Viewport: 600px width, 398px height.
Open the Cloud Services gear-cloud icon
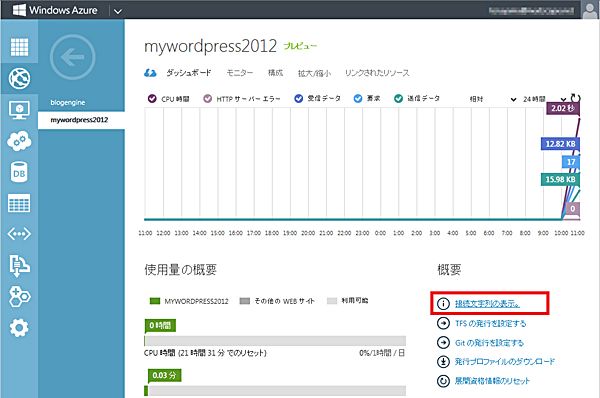tap(19, 141)
